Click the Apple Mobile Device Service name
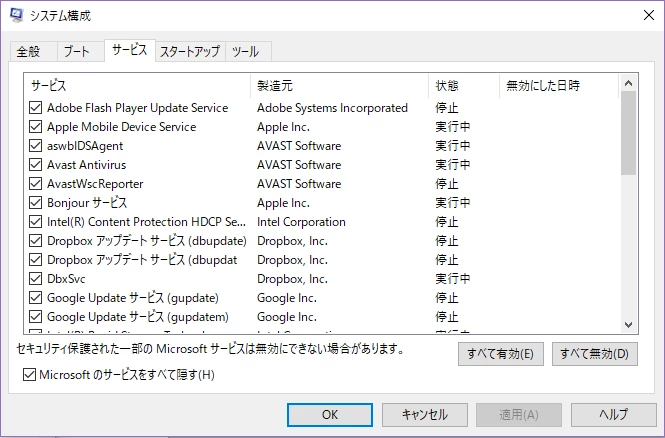Image resolution: width=665 pixels, height=438 pixels. coord(122,127)
